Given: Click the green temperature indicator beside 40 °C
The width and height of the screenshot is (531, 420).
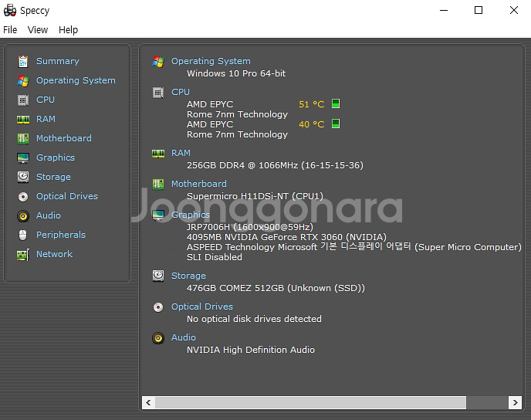Looking at the screenshot, I should 336,124.
